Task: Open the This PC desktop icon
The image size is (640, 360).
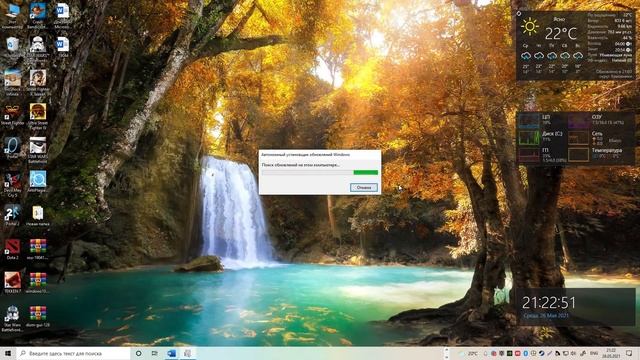Action: tap(13, 16)
